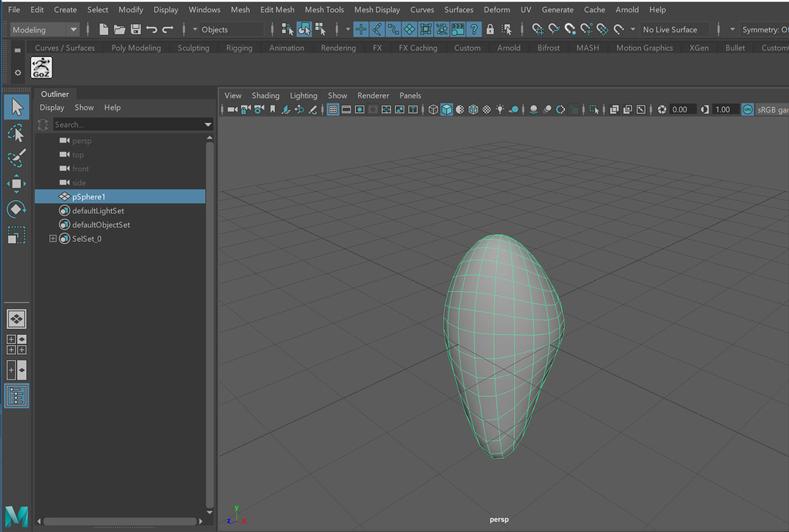
Task: Toggle film gate in viewport
Action: 346,109
